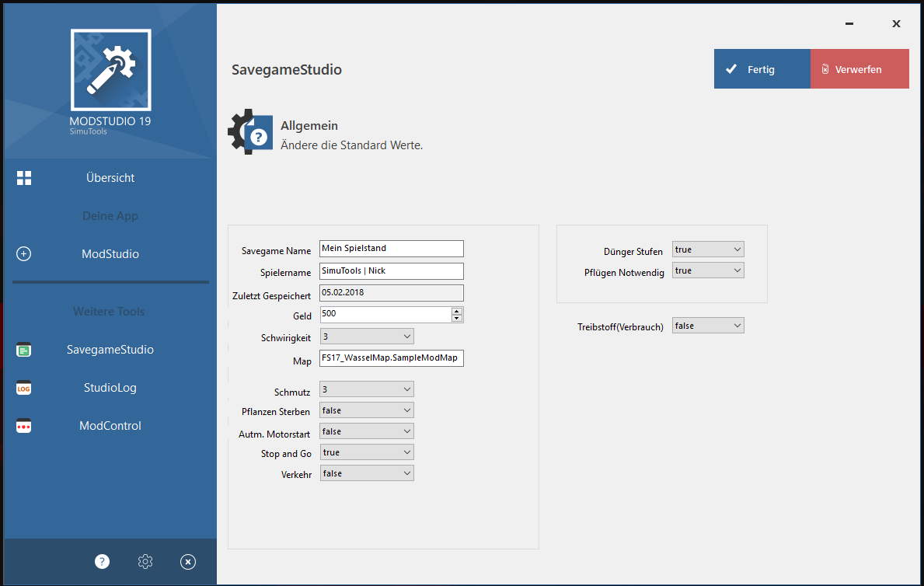The height and width of the screenshot is (586, 924).
Task: Click the circled X exit icon
Action: (x=188, y=562)
